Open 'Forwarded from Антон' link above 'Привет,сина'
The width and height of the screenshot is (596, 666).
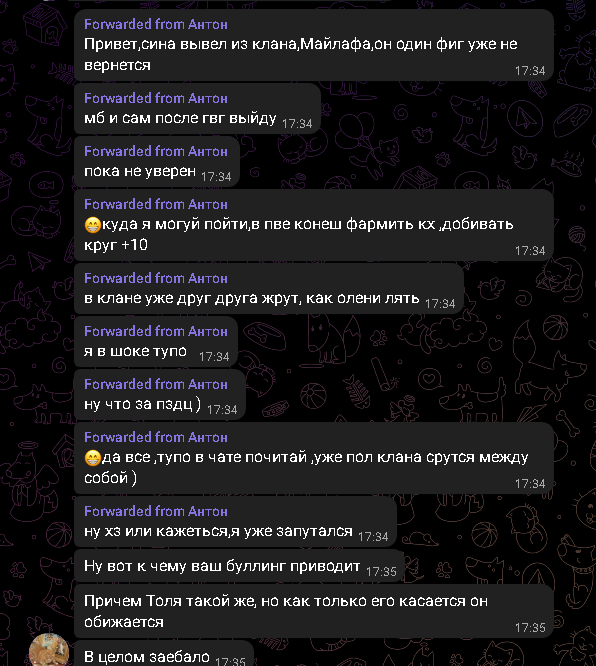pos(155,25)
